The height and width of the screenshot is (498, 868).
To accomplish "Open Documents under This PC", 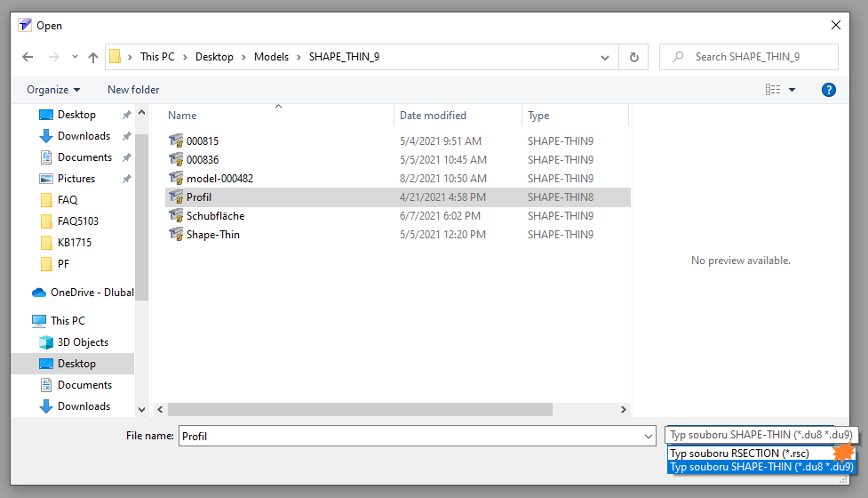I will click(x=84, y=385).
